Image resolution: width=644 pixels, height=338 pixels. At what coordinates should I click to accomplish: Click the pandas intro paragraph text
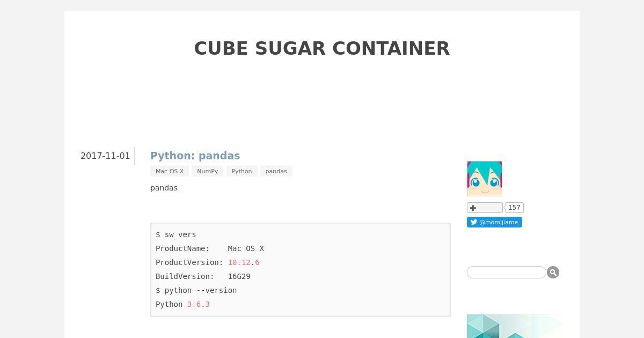click(x=164, y=188)
